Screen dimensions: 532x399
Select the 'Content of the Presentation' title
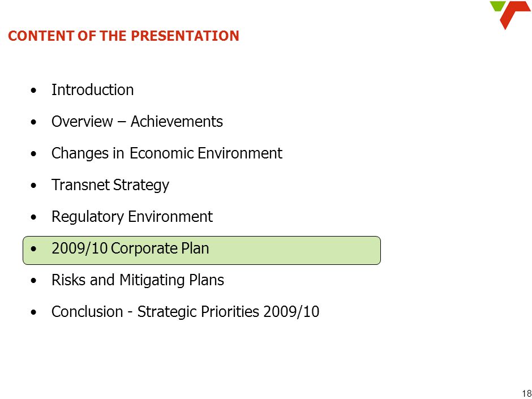coord(123,36)
